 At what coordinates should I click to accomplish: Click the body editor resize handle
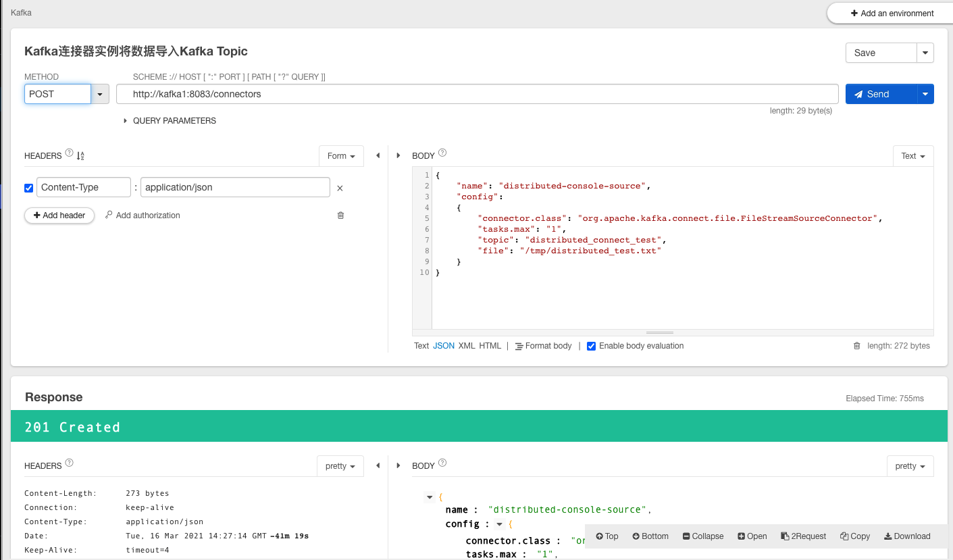coord(660,333)
